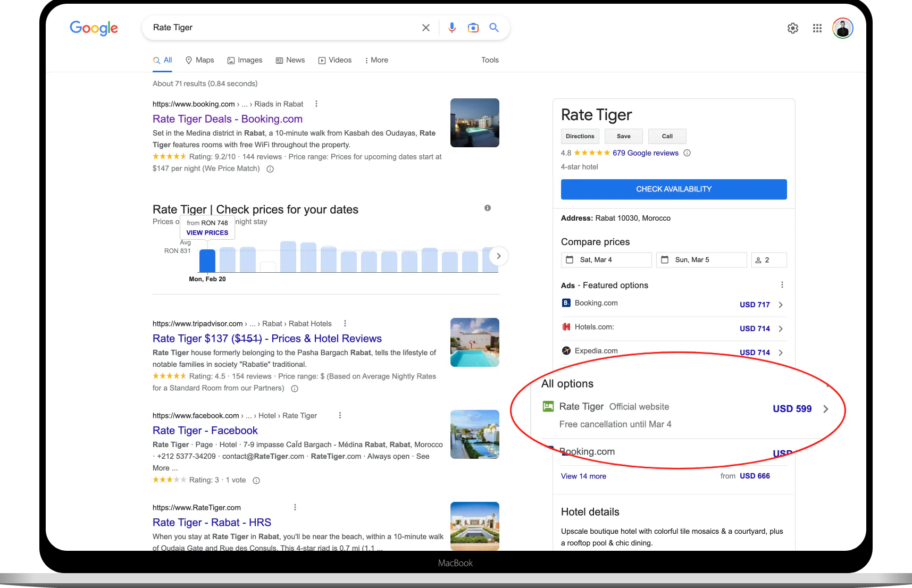Switch to the Videos tab
Viewport: 912px width, 588px height.
[335, 60]
